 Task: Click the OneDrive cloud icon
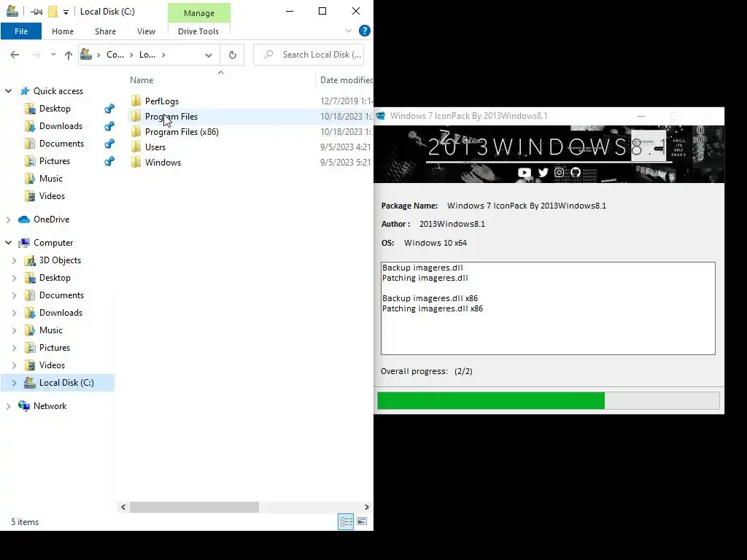tap(24, 219)
